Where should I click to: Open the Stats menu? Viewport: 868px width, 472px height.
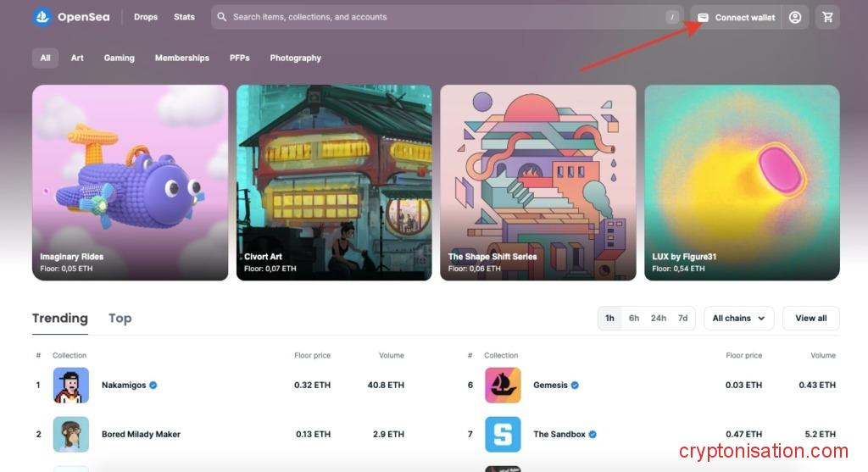[x=184, y=17]
